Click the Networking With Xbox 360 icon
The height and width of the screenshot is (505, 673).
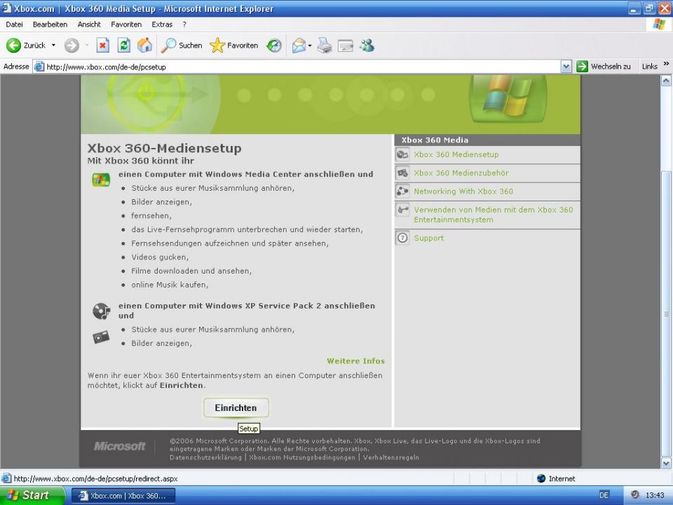(403, 191)
